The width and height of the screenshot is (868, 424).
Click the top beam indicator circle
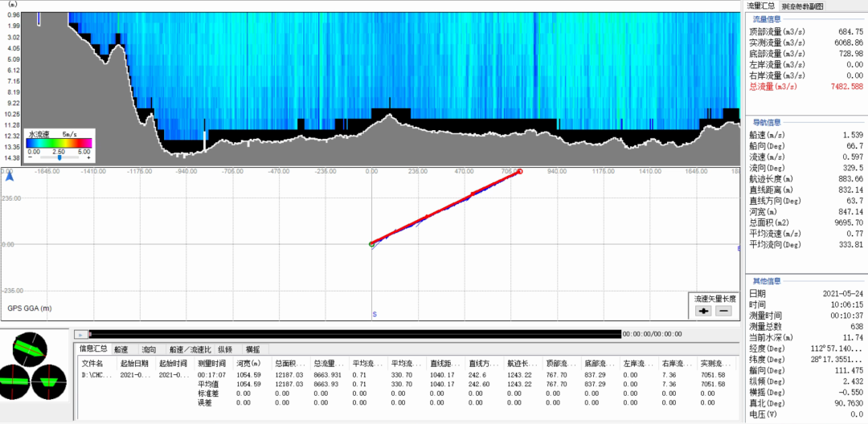(x=30, y=349)
